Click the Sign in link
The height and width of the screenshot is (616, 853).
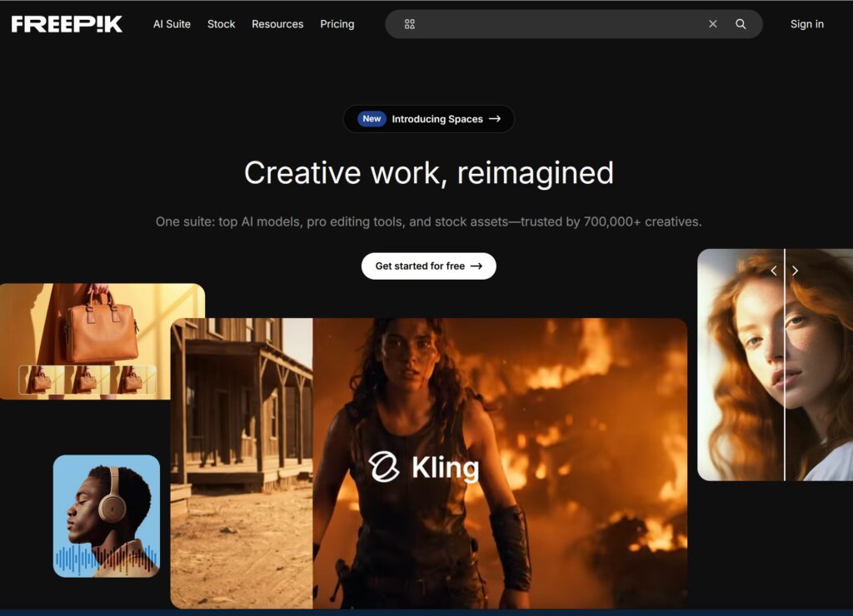(x=806, y=24)
